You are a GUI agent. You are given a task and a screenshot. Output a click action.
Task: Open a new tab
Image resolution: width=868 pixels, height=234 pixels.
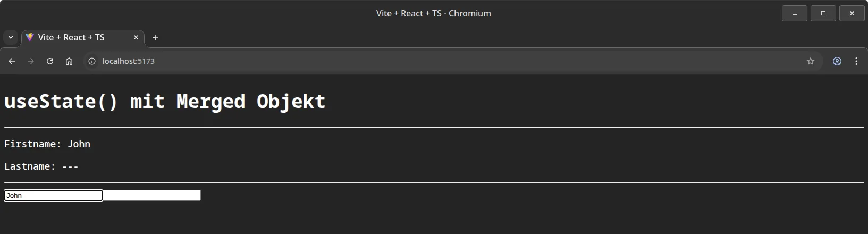click(155, 37)
